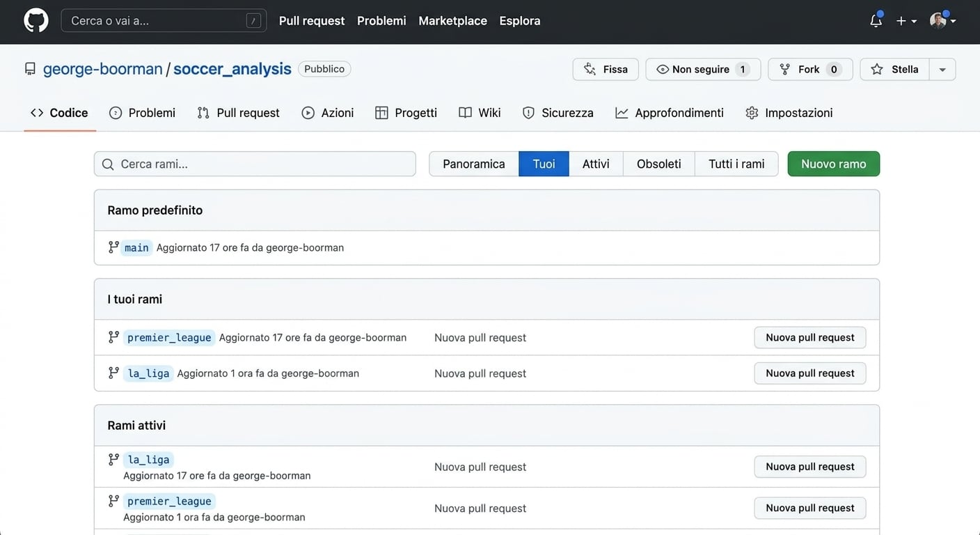
Task: Click the fork icon on the Fork button
Action: 785,69
